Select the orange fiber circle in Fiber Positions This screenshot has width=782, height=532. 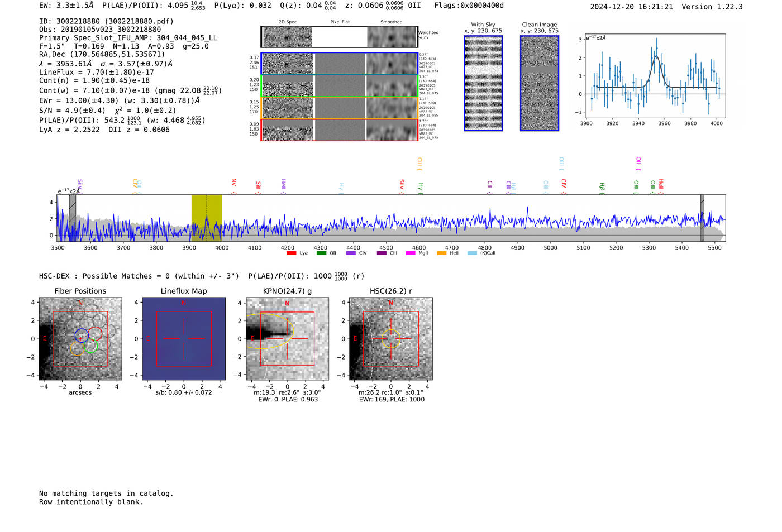pyautogui.click(x=77, y=349)
